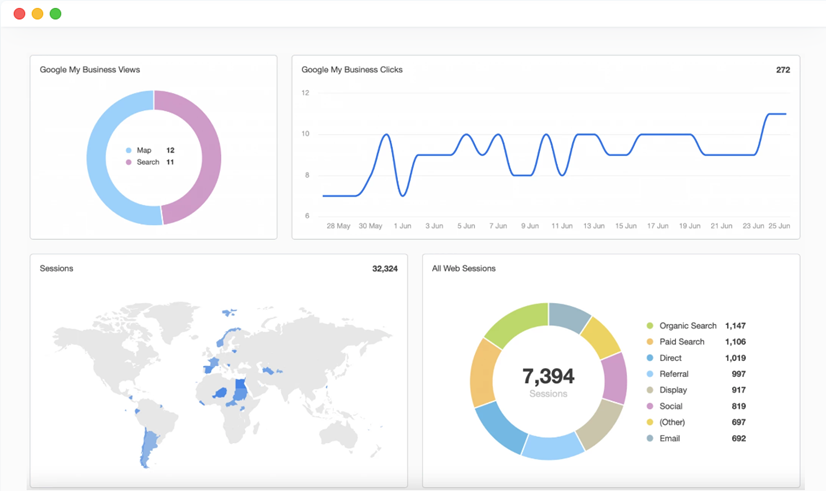Viewport: 826px width, 491px height.
Task: Click the Search legend dot in views donut
Action: [x=129, y=162]
